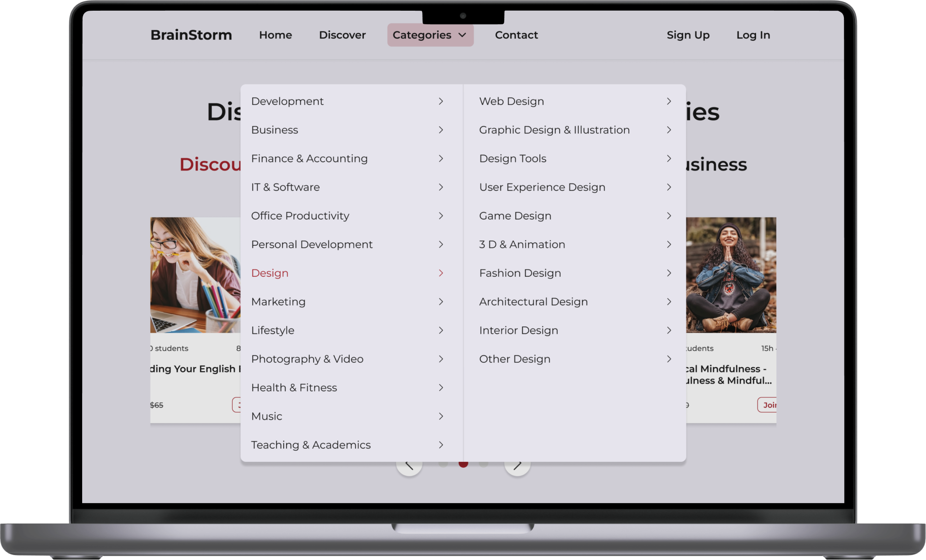Click the arrow beside Web Design
The image size is (926, 560).
(x=669, y=101)
